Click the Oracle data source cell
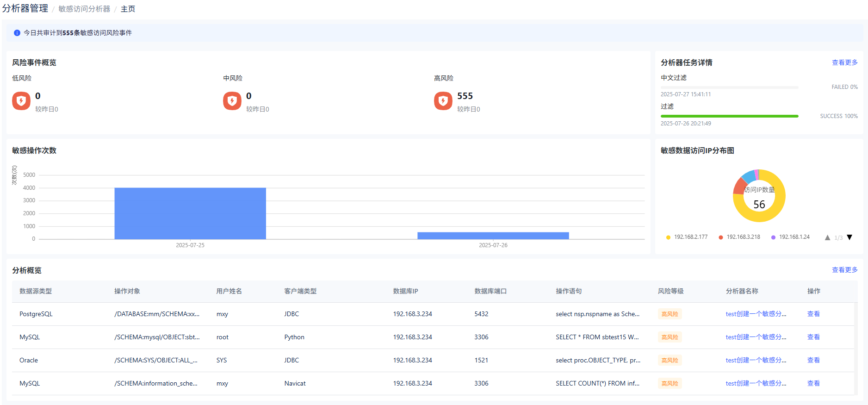The image size is (868, 405). click(29, 360)
